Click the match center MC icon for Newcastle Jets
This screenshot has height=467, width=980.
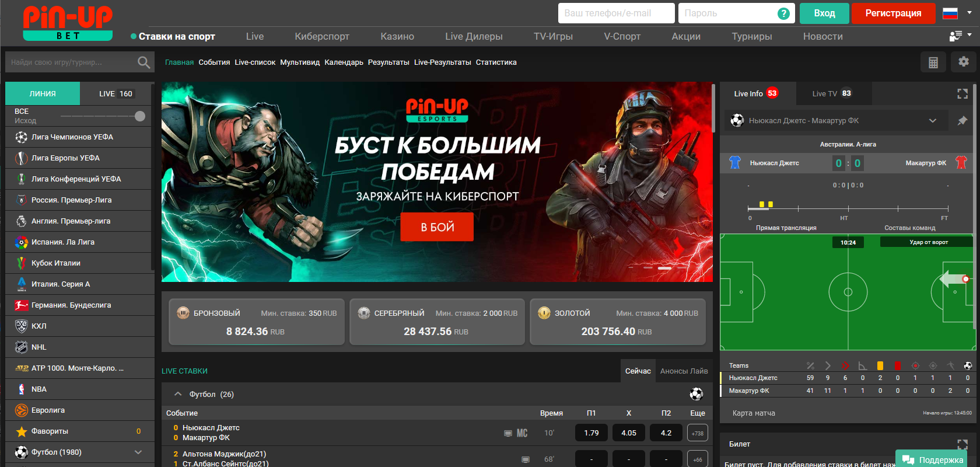point(522,433)
